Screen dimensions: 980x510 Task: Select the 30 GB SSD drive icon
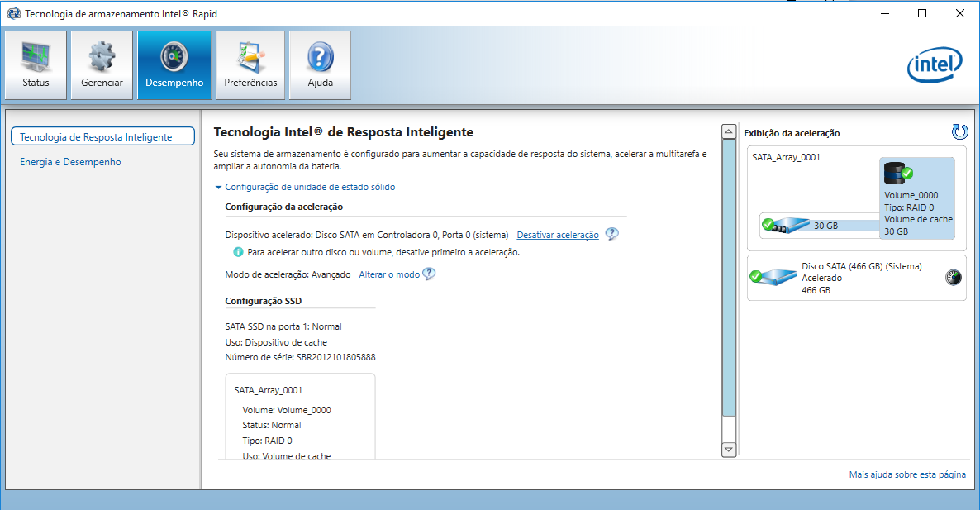[786, 225]
